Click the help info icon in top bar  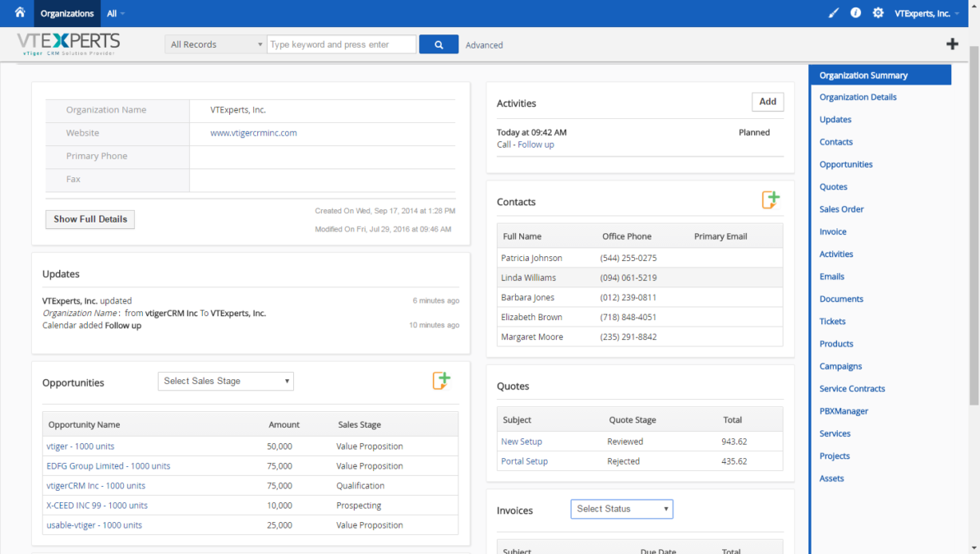click(x=854, y=12)
